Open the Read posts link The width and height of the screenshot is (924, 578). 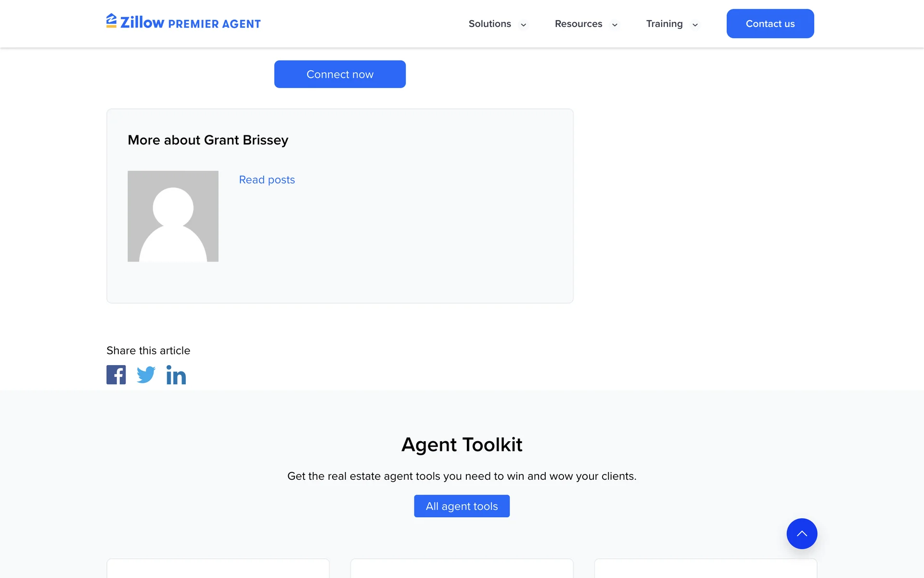point(267,180)
